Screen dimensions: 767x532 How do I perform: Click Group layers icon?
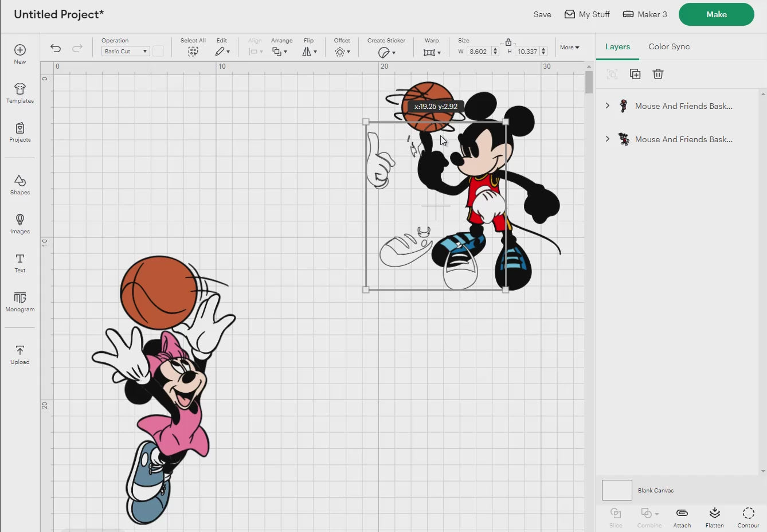pyautogui.click(x=612, y=74)
